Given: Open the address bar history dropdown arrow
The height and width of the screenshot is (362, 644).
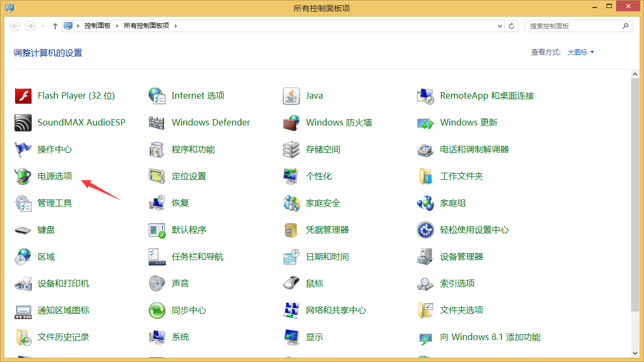Looking at the screenshot, I should 500,26.
